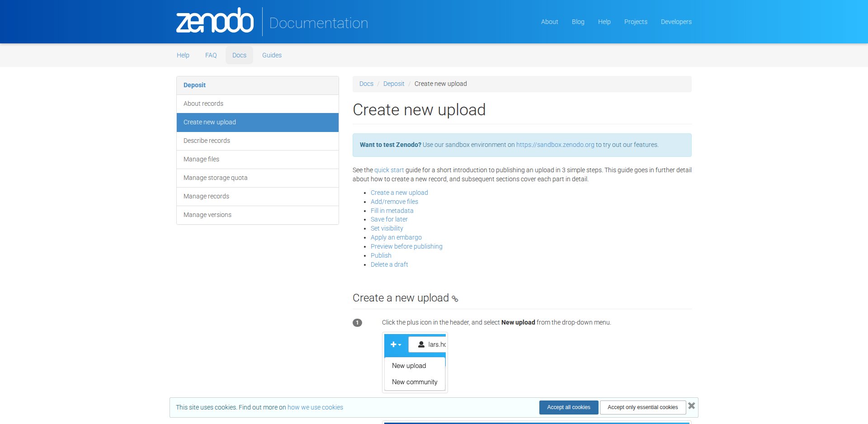Screen dimensions: 868x424
Task: Click the 'Documentation' title in the header
Action: click(319, 23)
